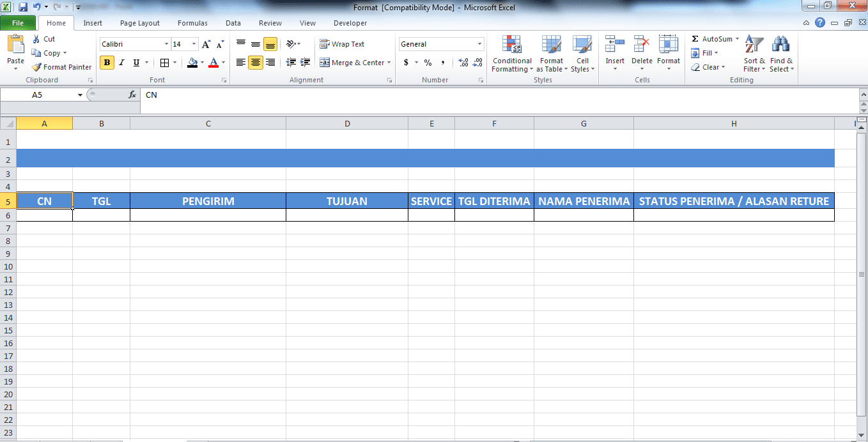Select the PENGIRIM header cell
Image resolution: width=868 pixels, height=442 pixels.
(207, 201)
